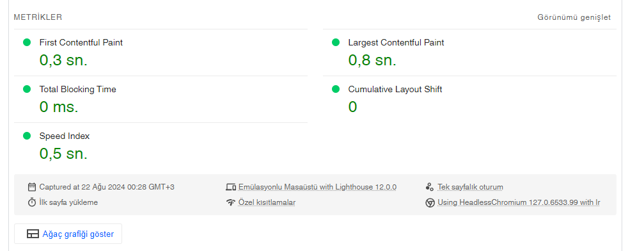The width and height of the screenshot is (644, 251).
Task: Open Emülasyonlu Masaüstü with Lighthouse 12.0.0 details
Action: tap(317, 187)
